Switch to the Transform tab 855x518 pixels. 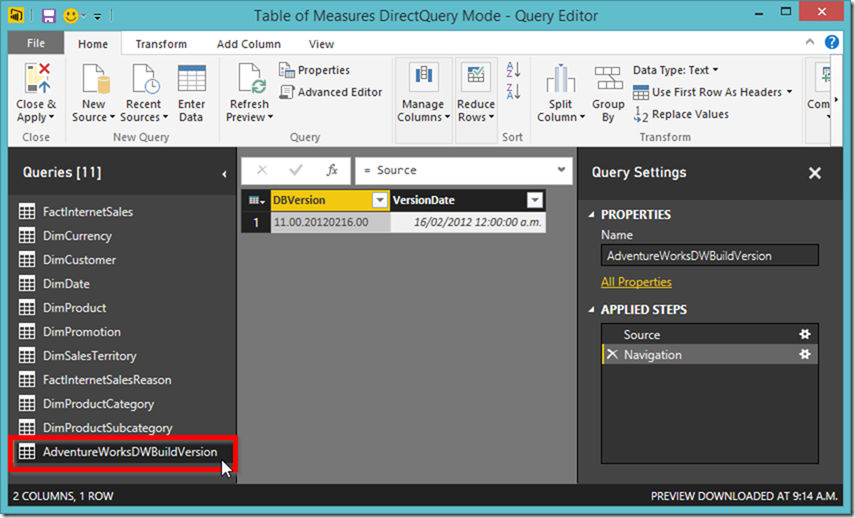click(161, 44)
